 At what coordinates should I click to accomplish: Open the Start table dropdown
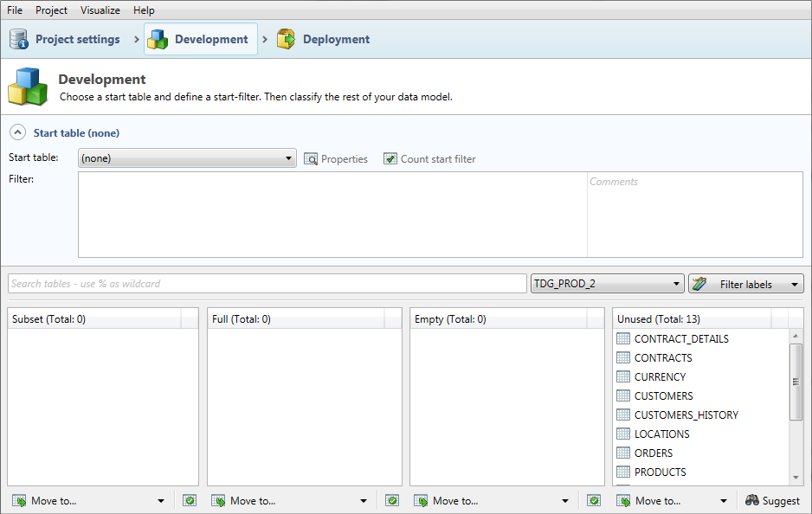(187, 159)
